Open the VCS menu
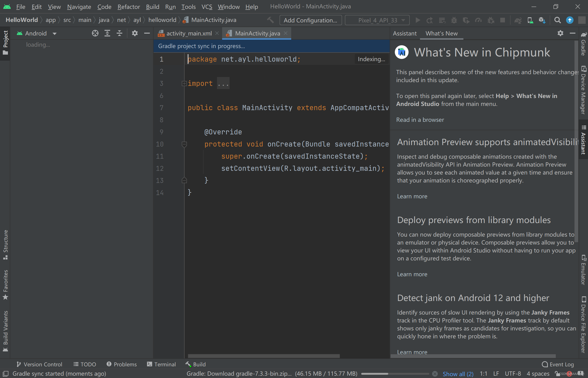This screenshot has width=588, height=378. 207,7
